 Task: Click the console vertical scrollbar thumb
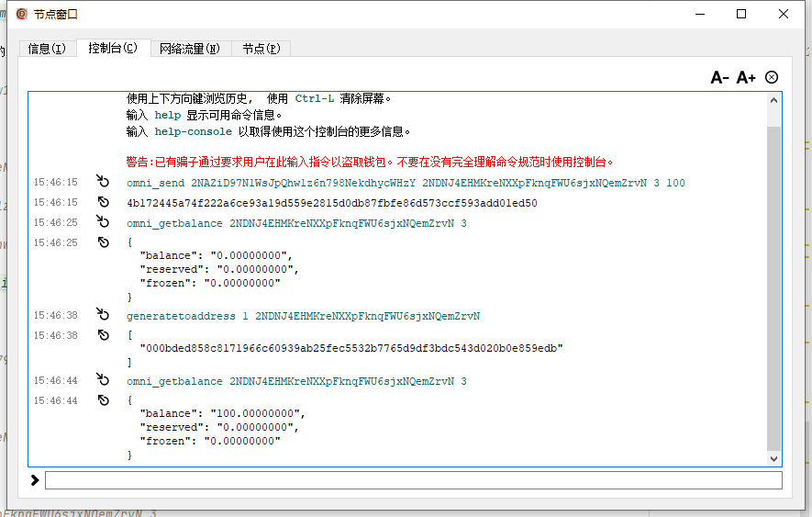click(x=773, y=287)
